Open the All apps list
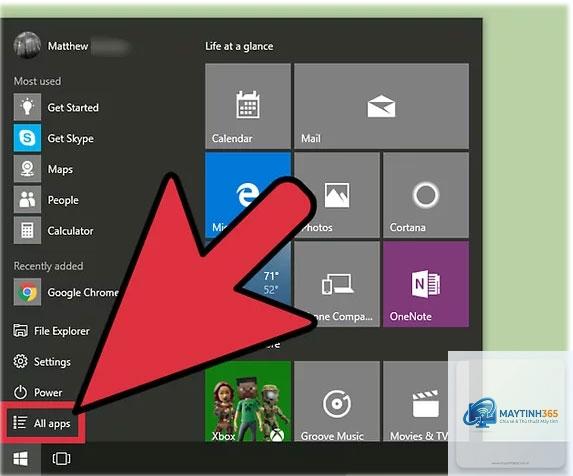This screenshot has width=573, height=476. pyautogui.click(x=42, y=423)
